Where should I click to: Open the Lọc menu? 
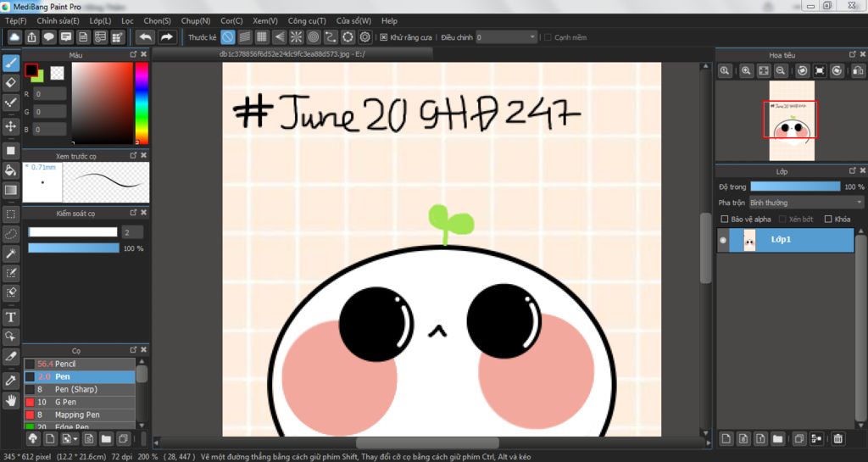pos(128,20)
